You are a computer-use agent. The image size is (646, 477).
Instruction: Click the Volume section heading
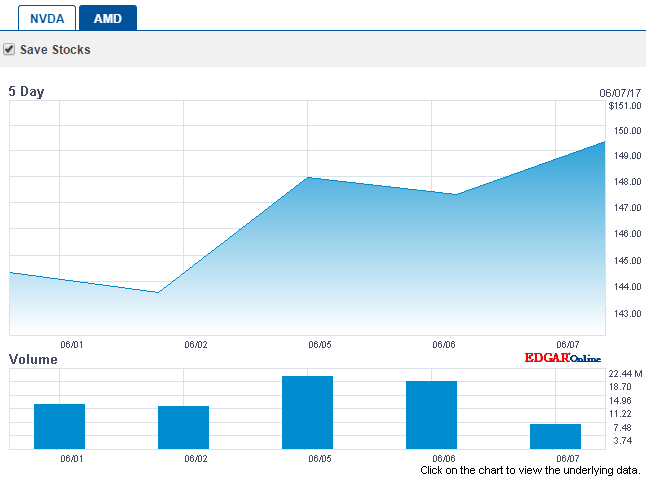33,359
